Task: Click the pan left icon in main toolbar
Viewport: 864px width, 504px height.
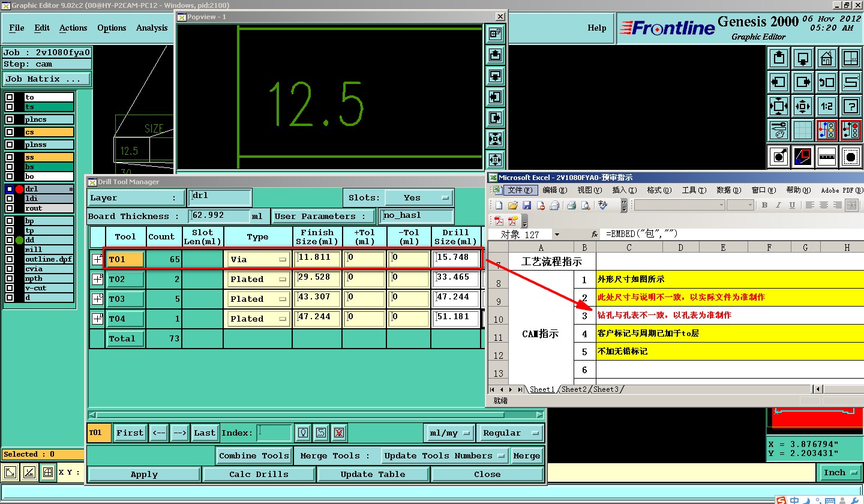Action: click(779, 82)
